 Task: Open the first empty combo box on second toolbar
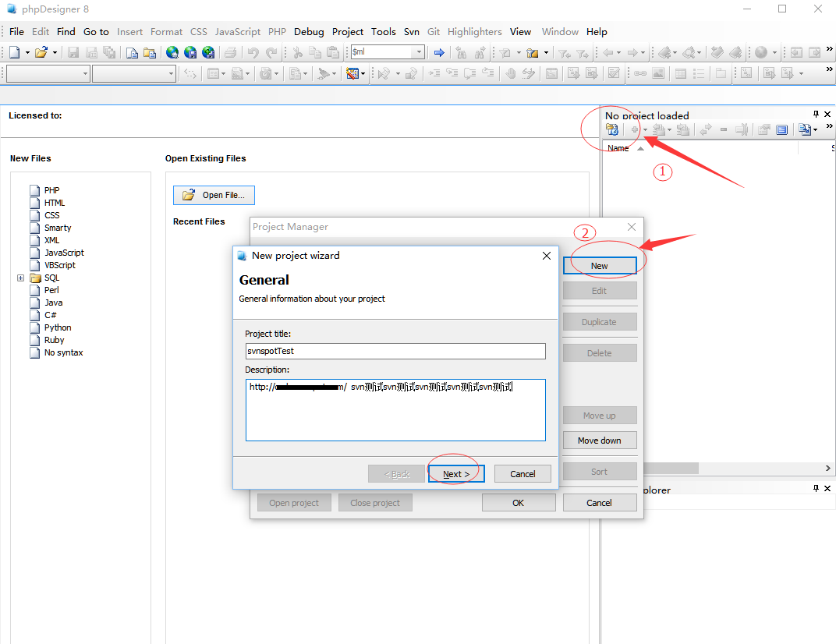pyautogui.click(x=85, y=73)
